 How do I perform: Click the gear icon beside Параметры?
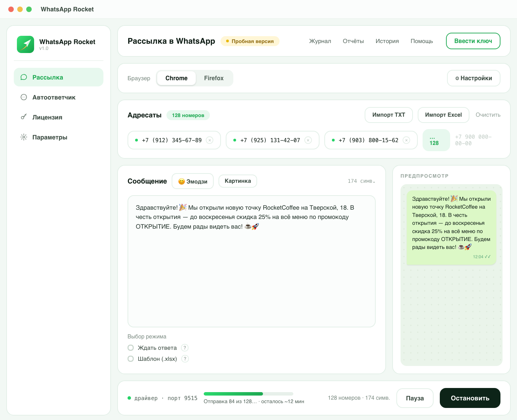(x=24, y=137)
